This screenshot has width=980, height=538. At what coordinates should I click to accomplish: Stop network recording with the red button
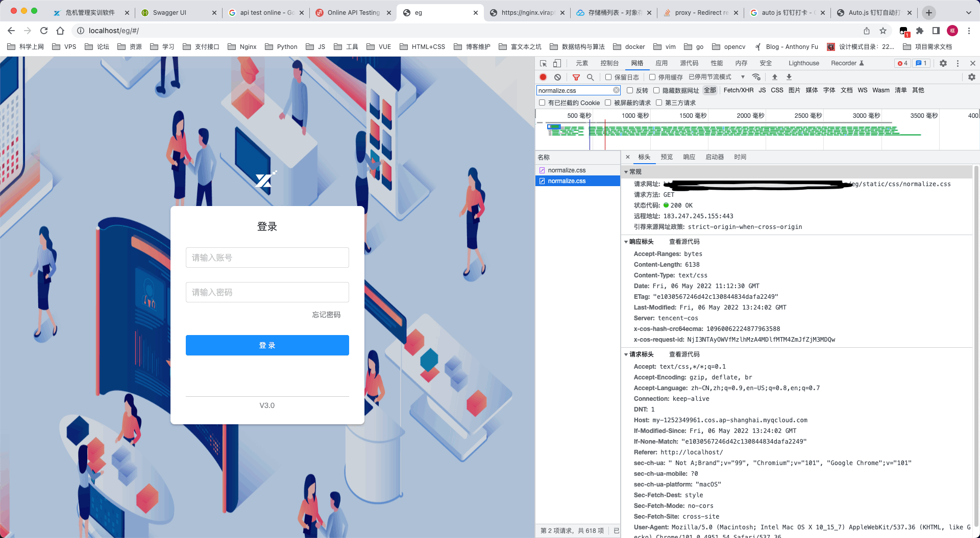click(543, 77)
